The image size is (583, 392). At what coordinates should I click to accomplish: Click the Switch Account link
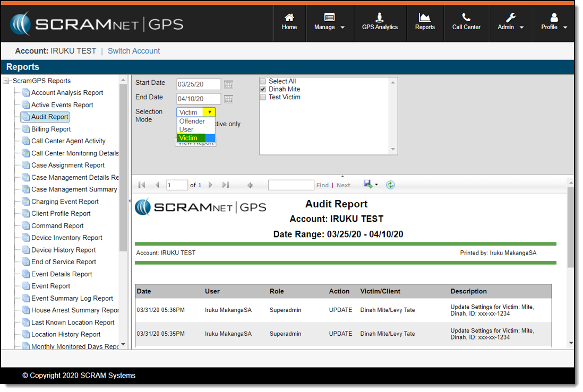click(x=134, y=51)
